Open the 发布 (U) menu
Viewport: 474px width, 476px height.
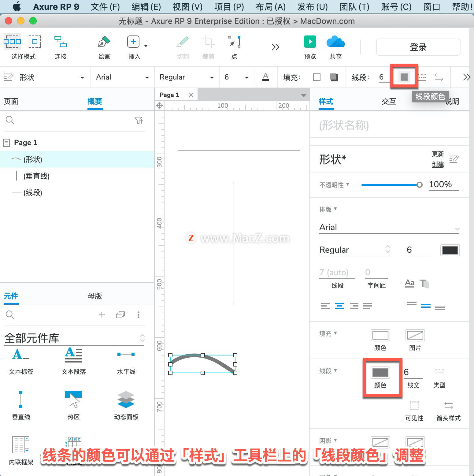tap(313, 7)
